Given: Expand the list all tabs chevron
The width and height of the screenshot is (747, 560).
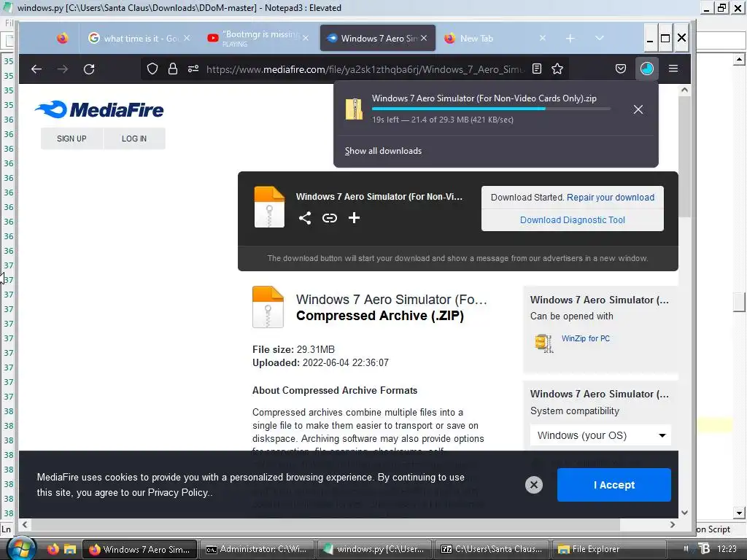Looking at the screenshot, I should (600, 38).
